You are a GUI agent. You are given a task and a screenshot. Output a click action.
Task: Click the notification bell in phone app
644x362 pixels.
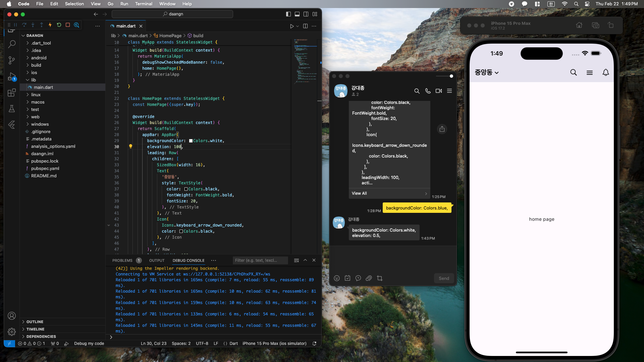pos(606,72)
